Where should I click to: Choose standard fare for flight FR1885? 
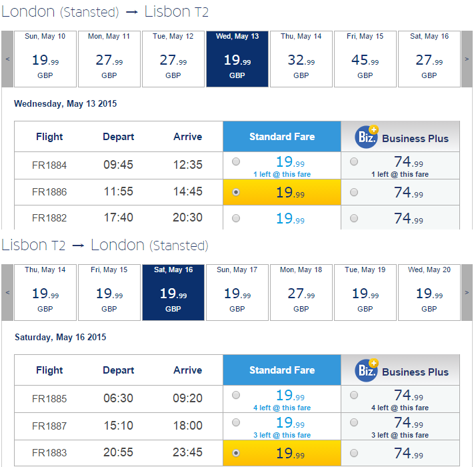click(x=236, y=395)
